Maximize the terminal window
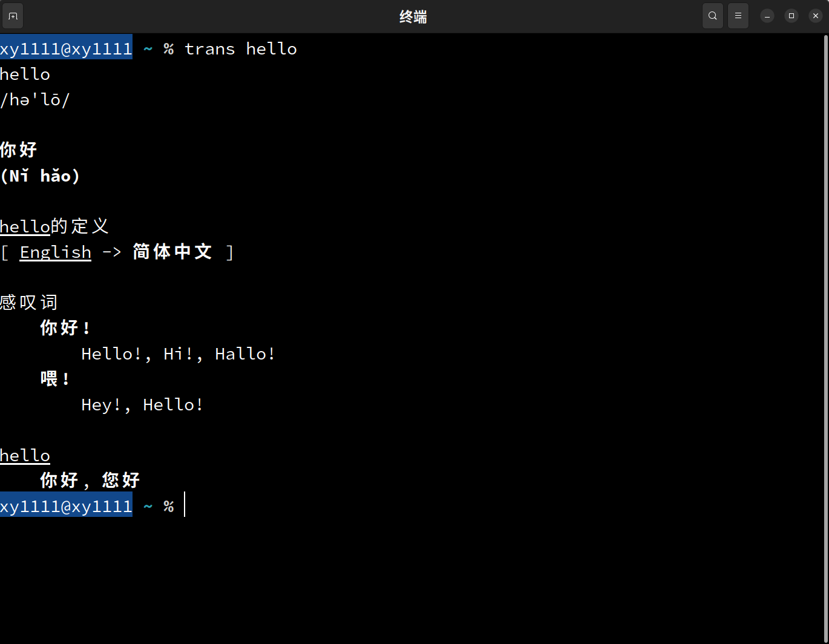The height and width of the screenshot is (644, 829). point(791,16)
